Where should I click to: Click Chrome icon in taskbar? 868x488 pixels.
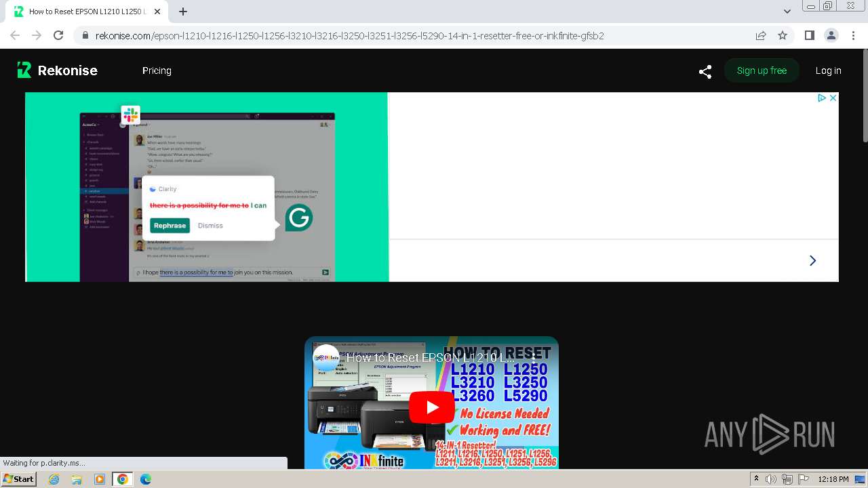coord(122,479)
